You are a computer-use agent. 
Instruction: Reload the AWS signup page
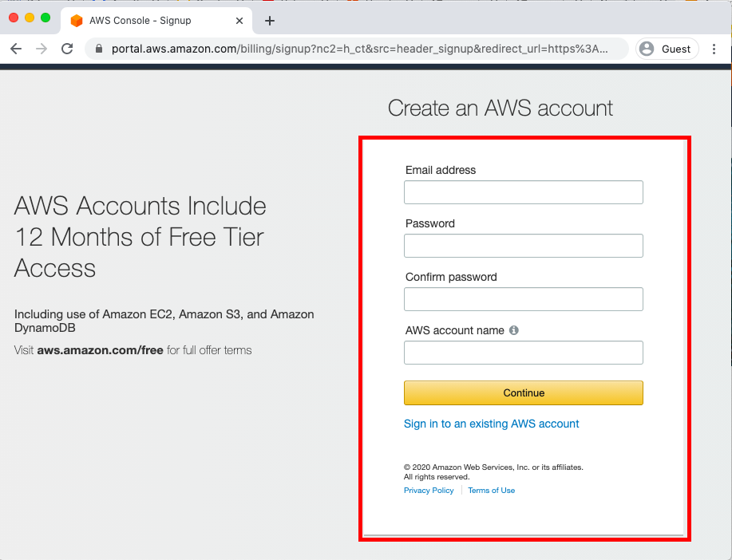point(67,49)
